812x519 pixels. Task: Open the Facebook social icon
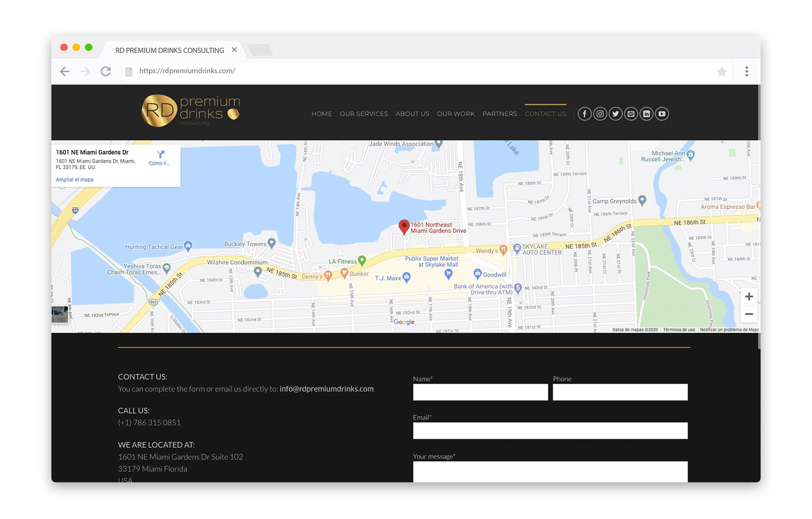point(584,114)
